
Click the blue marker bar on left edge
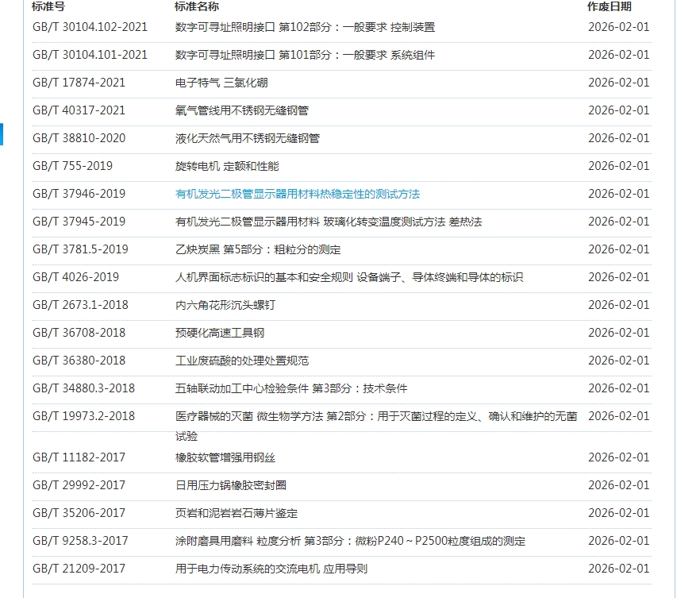[x=2, y=134]
